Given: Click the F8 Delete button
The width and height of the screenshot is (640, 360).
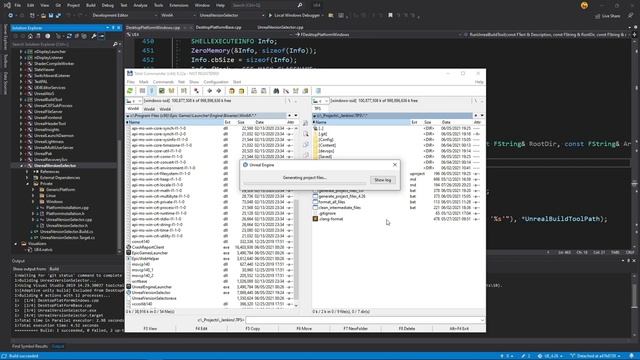Looking at the screenshot, I should click(407, 329).
